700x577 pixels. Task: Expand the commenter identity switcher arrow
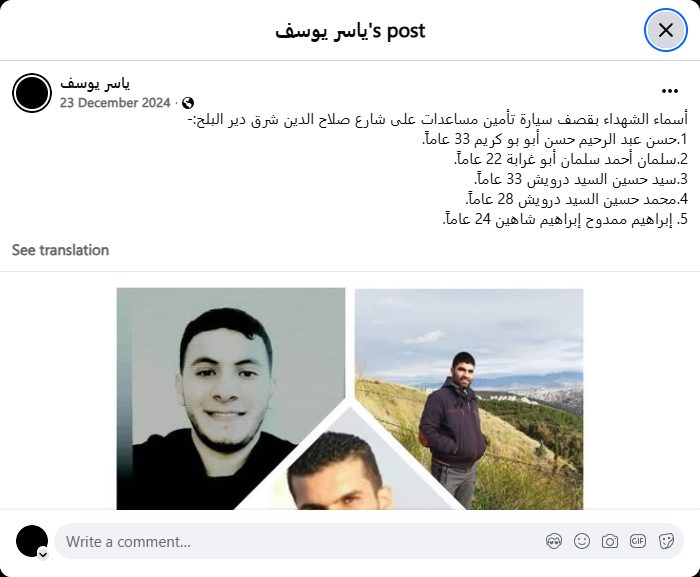[43, 554]
